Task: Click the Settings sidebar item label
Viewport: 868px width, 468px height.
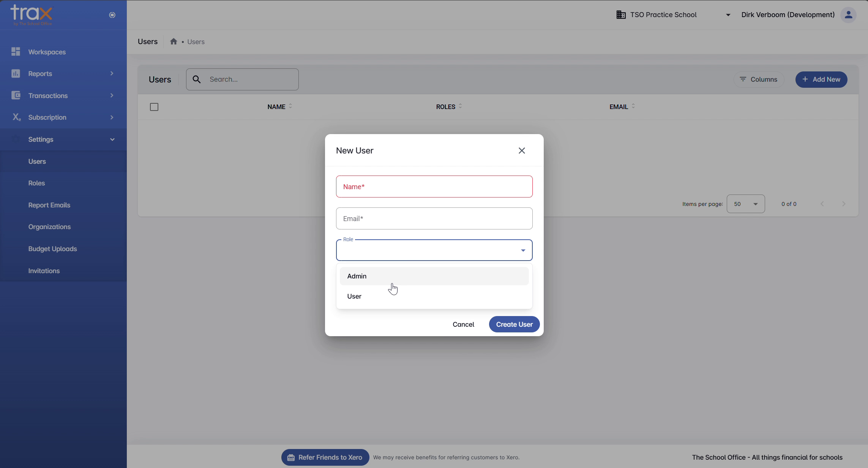Action: [x=41, y=139]
